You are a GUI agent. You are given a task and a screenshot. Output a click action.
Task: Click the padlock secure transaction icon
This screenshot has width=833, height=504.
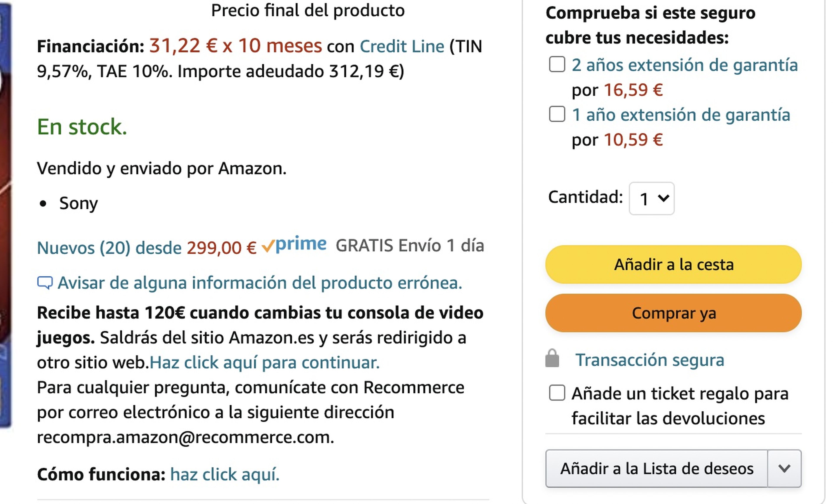[552, 359]
